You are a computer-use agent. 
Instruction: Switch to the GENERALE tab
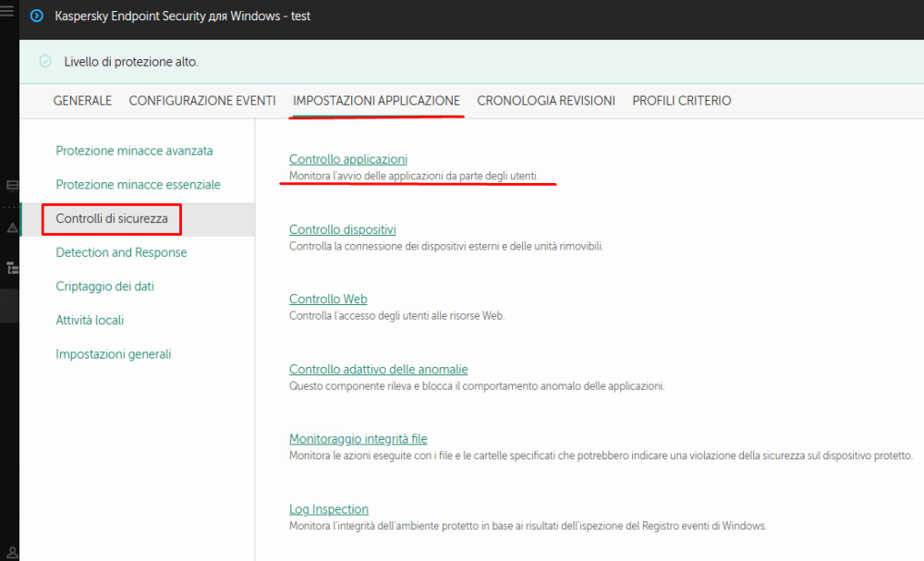point(82,101)
